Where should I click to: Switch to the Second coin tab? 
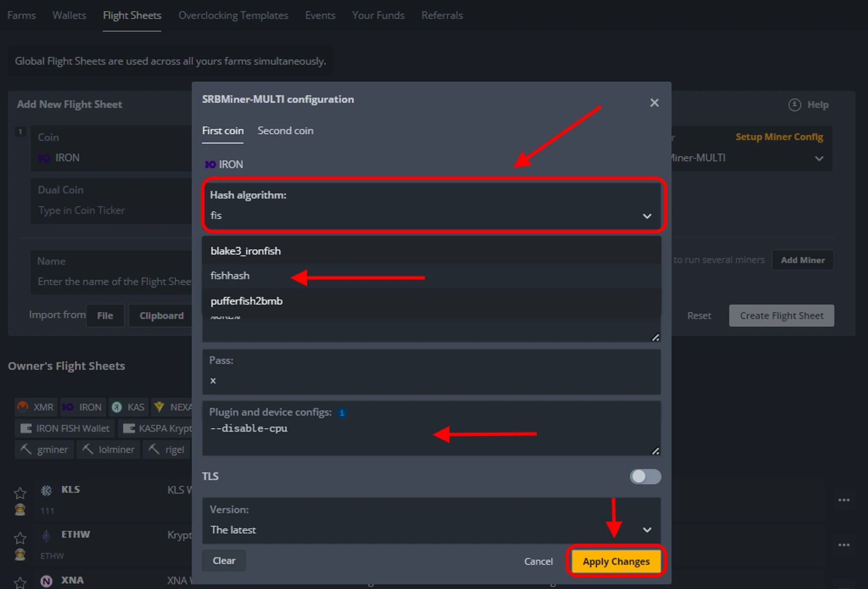point(285,131)
